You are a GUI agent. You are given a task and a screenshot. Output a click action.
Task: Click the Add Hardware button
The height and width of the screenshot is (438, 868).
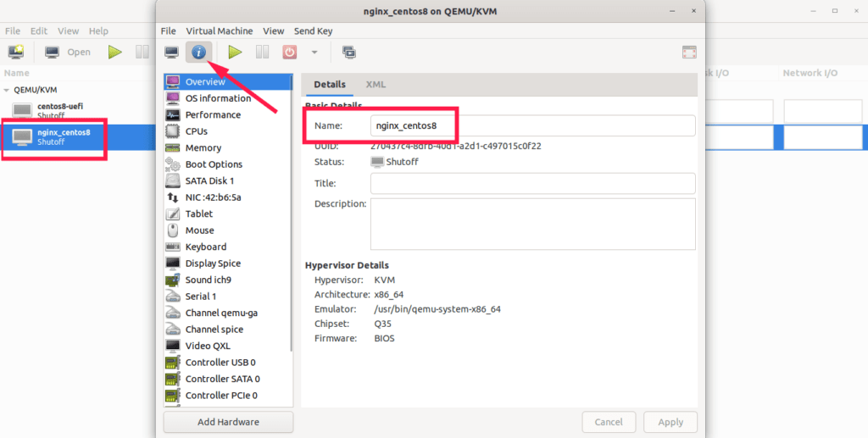(x=228, y=422)
